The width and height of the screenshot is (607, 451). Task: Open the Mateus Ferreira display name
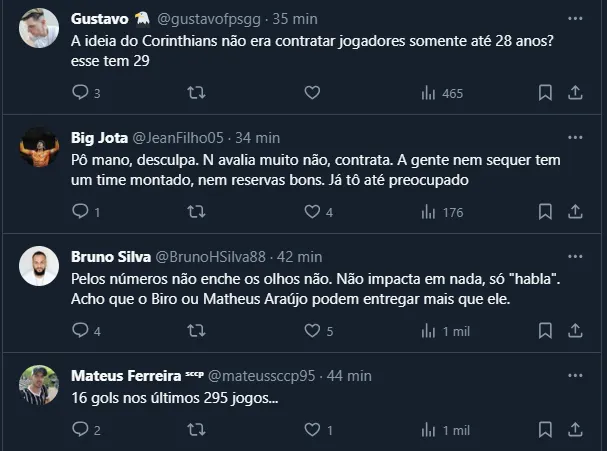tap(125, 376)
